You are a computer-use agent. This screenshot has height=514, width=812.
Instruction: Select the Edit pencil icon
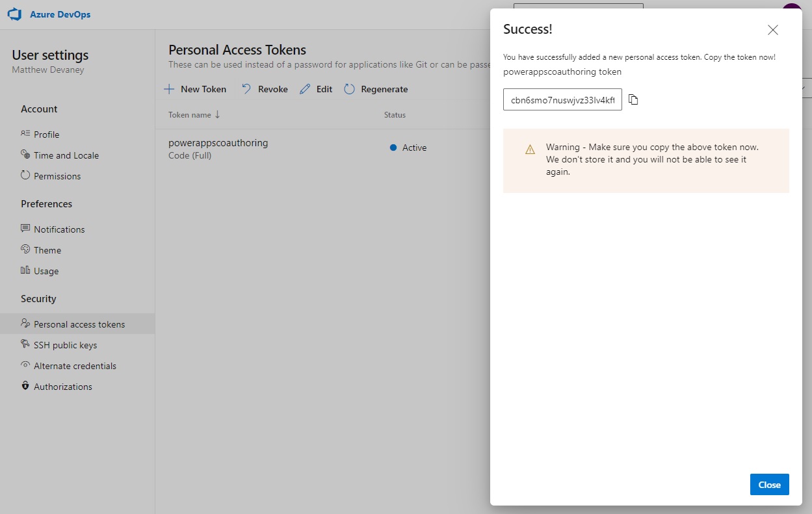point(304,88)
